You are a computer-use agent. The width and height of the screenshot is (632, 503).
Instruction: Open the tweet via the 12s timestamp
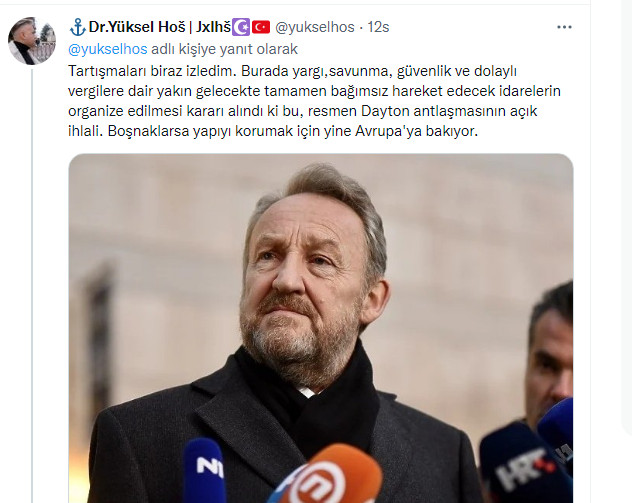378,27
